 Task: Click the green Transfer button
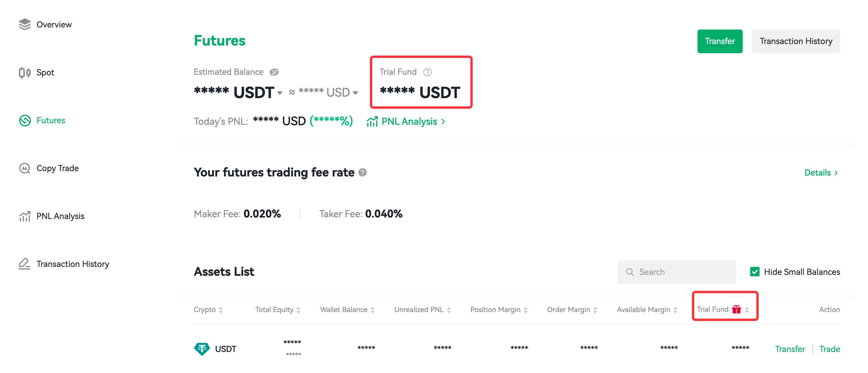(720, 41)
